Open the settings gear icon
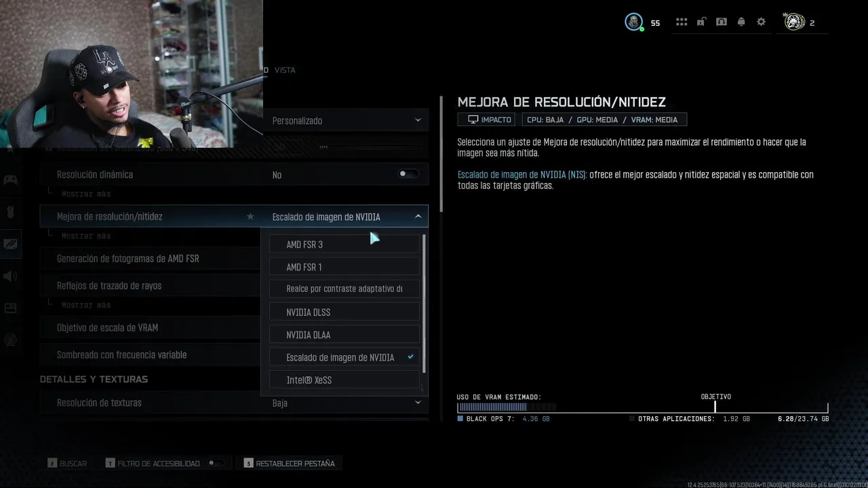The width and height of the screenshot is (868, 488). coord(761,22)
